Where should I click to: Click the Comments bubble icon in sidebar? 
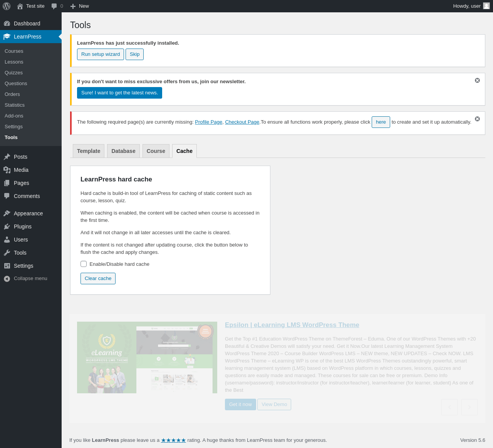(7, 196)
